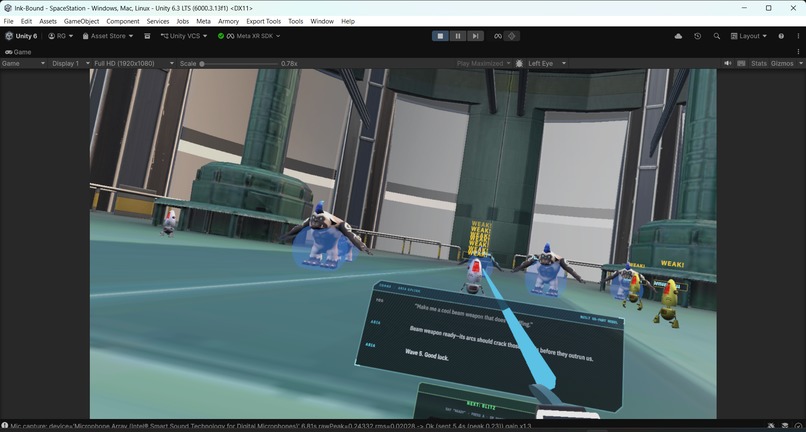Open the Layout dropdown
This screenshot has height=432, width=806.
[x=749, y=36]
